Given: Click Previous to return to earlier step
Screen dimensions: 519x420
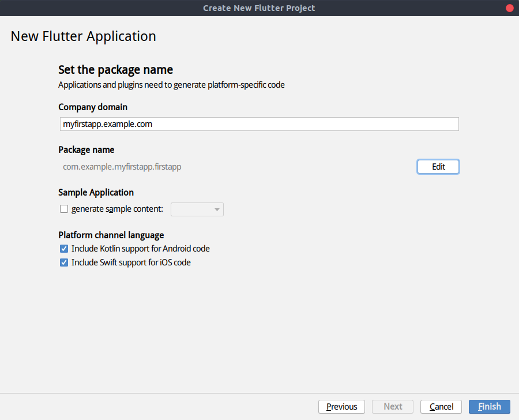Looking at the screenshot, I should [x=341, y=406].
